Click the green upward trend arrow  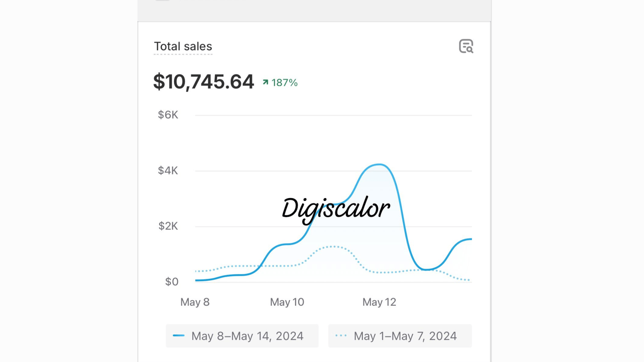tap(265, 82)
